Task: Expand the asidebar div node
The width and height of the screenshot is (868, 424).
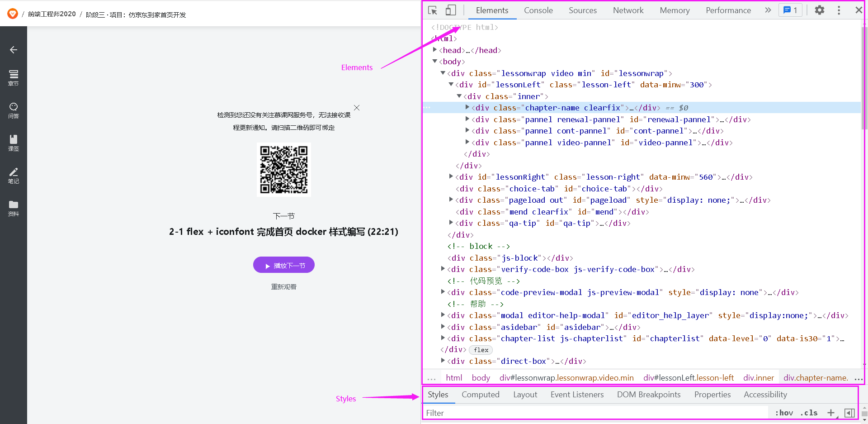Action: (x=443, y=326)
